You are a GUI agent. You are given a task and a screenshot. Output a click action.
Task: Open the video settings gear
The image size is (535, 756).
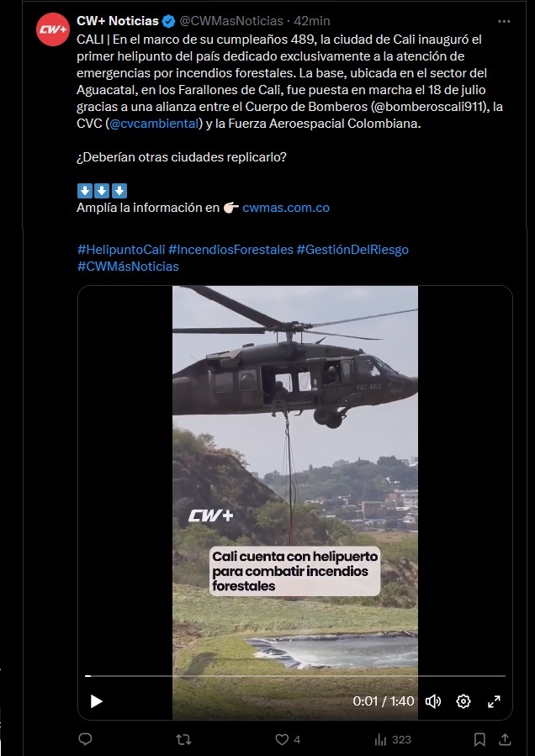pos(463,701)
